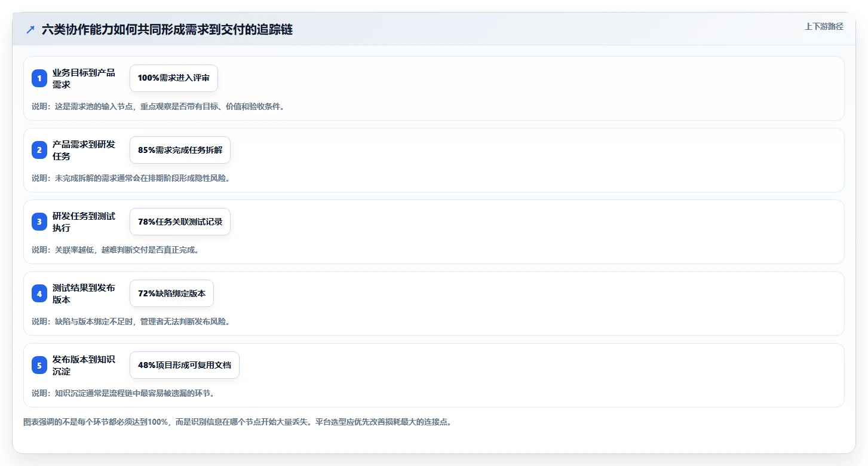Screen dimensions: 868x466
Task: Click the 上下游路径 label in header
Action: tap(824, 26)
